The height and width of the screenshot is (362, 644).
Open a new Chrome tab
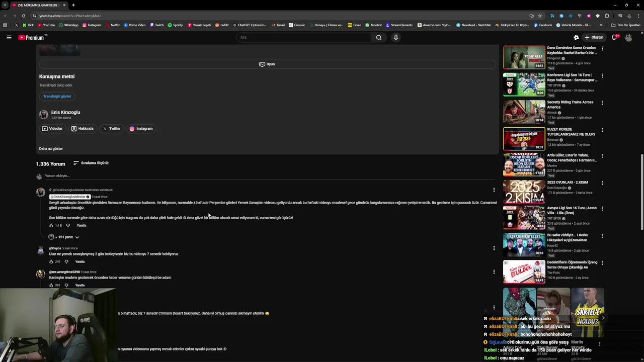(73, 5)
